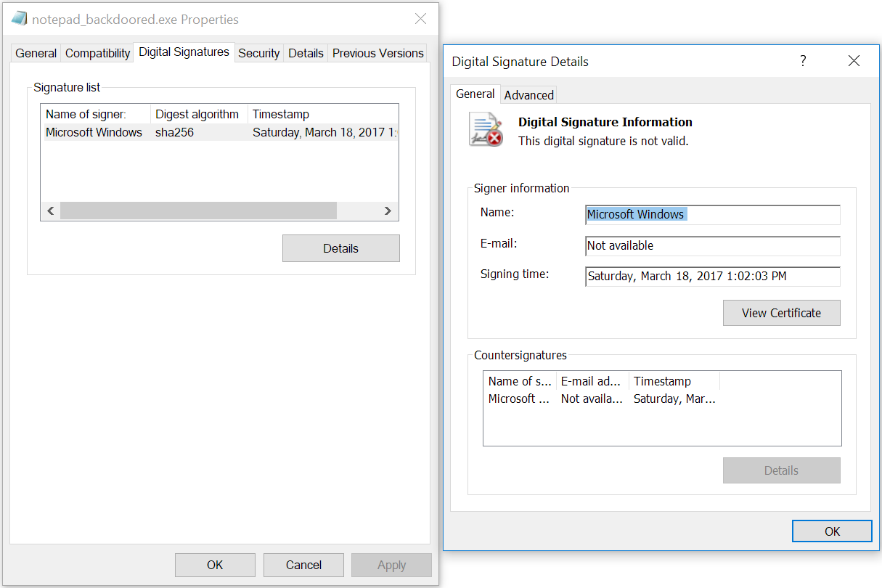Click Timestamp header in Countersignatures list

tap(674, 381)
